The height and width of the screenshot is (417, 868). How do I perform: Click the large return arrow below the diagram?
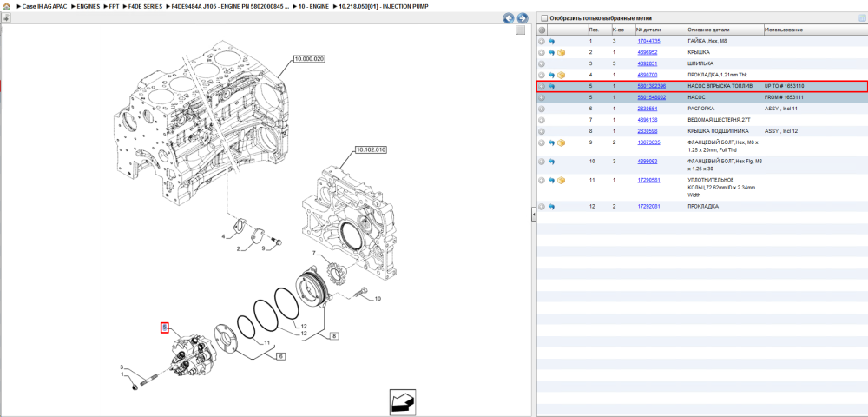pos(403,401)
